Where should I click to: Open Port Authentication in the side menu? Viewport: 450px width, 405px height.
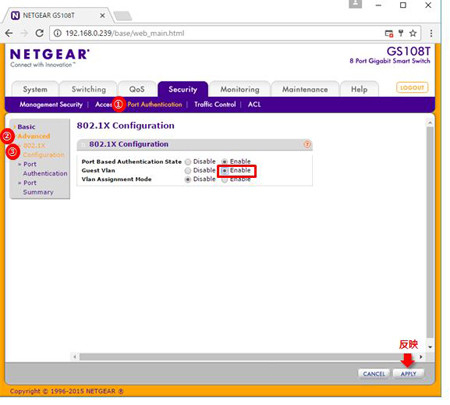coord(45,169)
